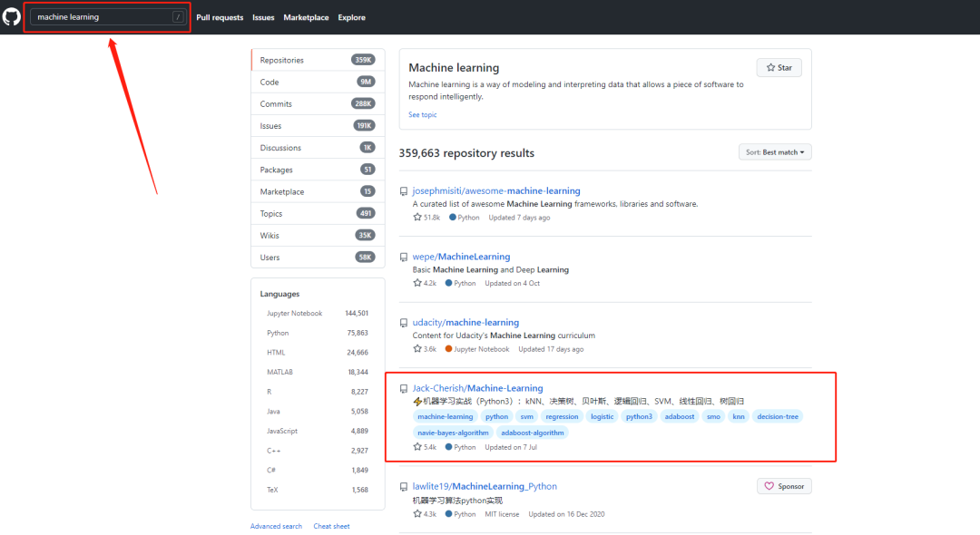Screen dimensions: 980x535
Task: Open the Cheat sheet link
Action: tap(331, 526)
